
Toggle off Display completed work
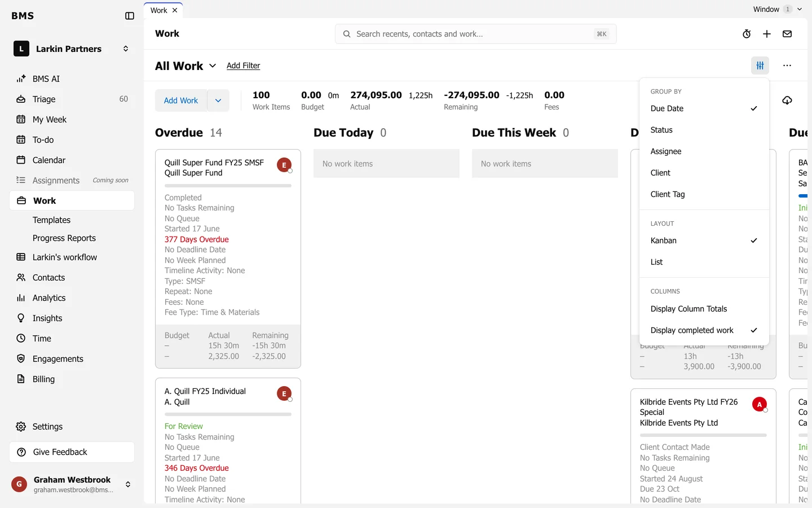tap(704, 330)
